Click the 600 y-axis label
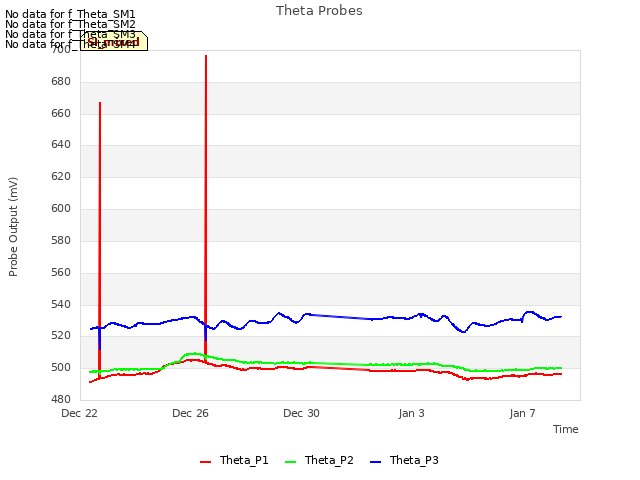Viewport: 640px width, 480px height. coord(61,209)
